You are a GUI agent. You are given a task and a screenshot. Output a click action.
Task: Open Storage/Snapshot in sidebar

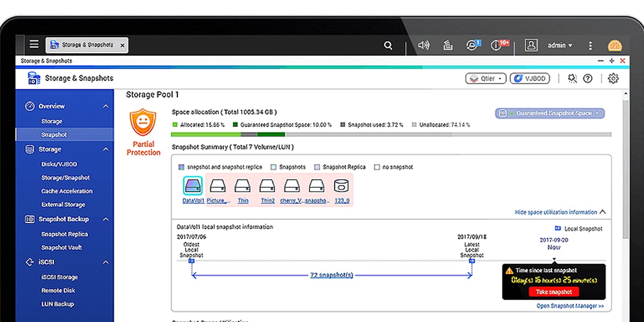[x=65, y=177]
